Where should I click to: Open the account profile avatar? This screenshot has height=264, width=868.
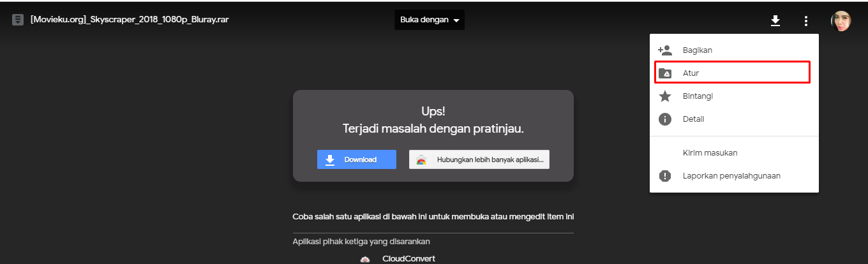pyautogui.click(x=841, y=21)
